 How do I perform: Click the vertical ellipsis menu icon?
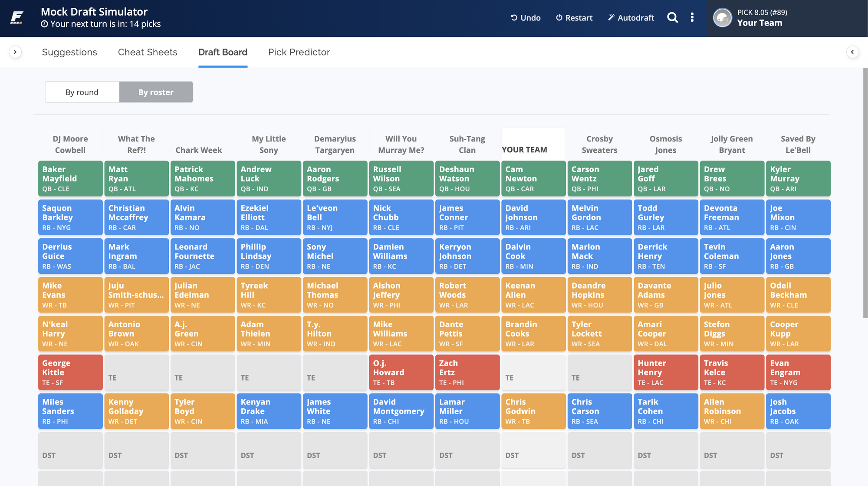[692, 17]
